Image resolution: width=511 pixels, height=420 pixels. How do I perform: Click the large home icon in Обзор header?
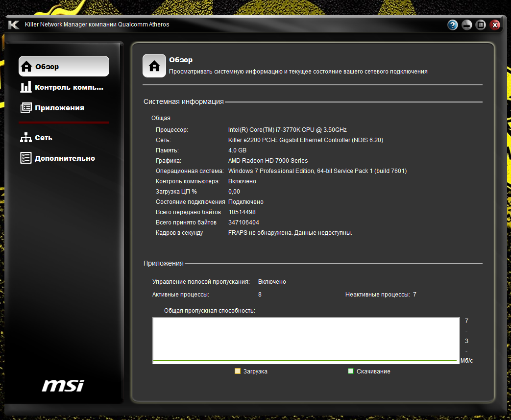154,66
